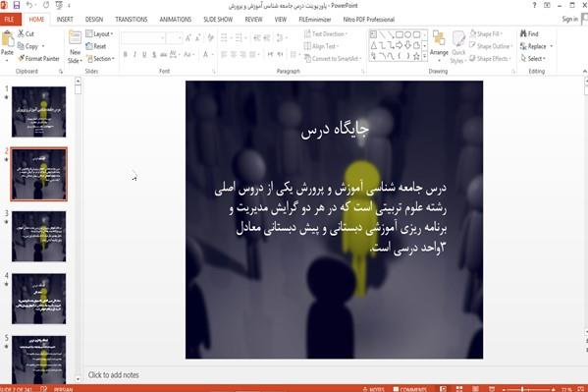Collapse the ribbon with the arrow
The height and width of the screenshot is (392, 588).
click(x=584, y=71)
